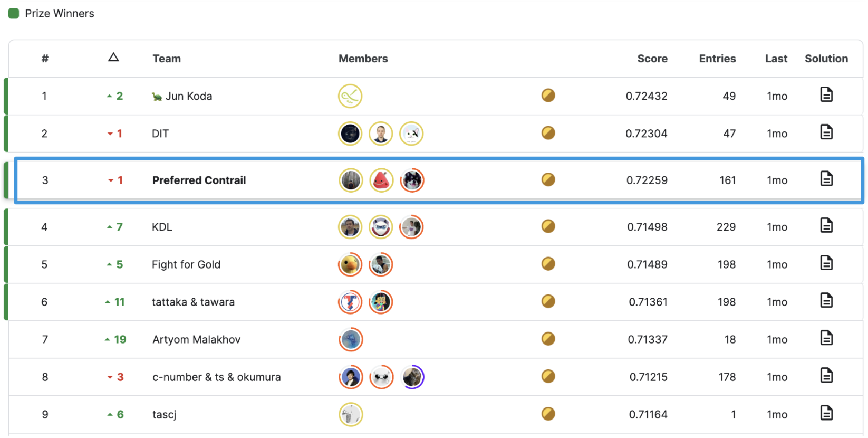Open the Preferred Contrail team link
This screenshot has height=438, width=868.
(199, 180)
